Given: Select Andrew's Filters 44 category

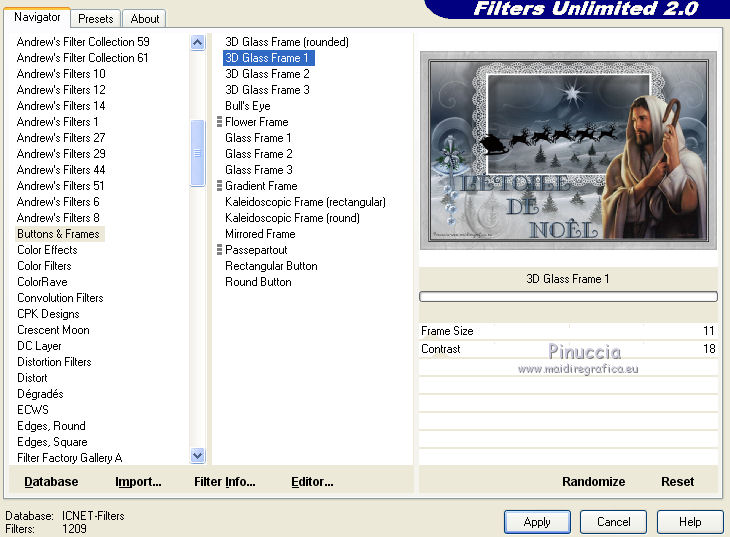Looking at the screenshot, I should (61, 170).
